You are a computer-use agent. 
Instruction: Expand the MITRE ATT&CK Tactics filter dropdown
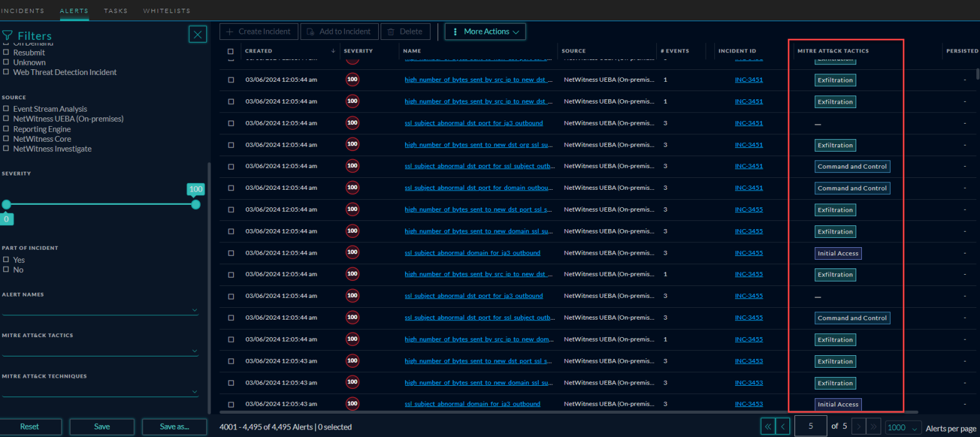[101, 350]
